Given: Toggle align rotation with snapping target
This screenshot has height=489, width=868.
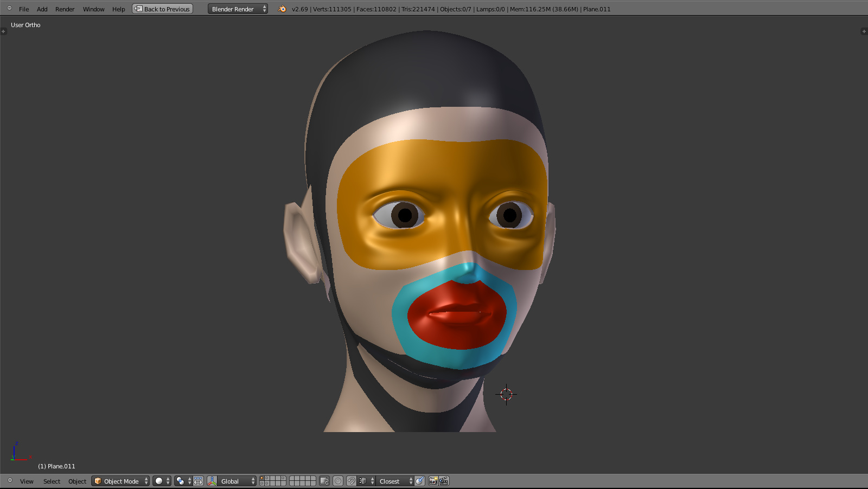Looking at the screenshot, I should [419, 481].
